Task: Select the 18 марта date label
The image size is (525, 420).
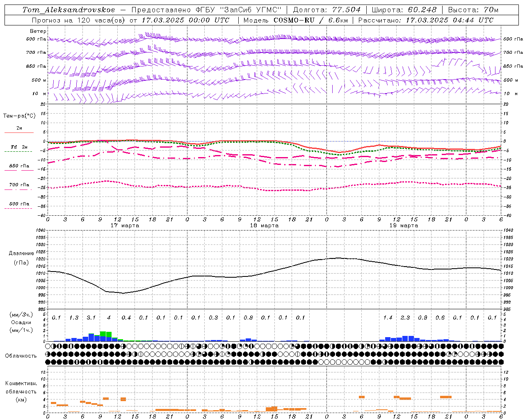Action: [x=265, y=226]
